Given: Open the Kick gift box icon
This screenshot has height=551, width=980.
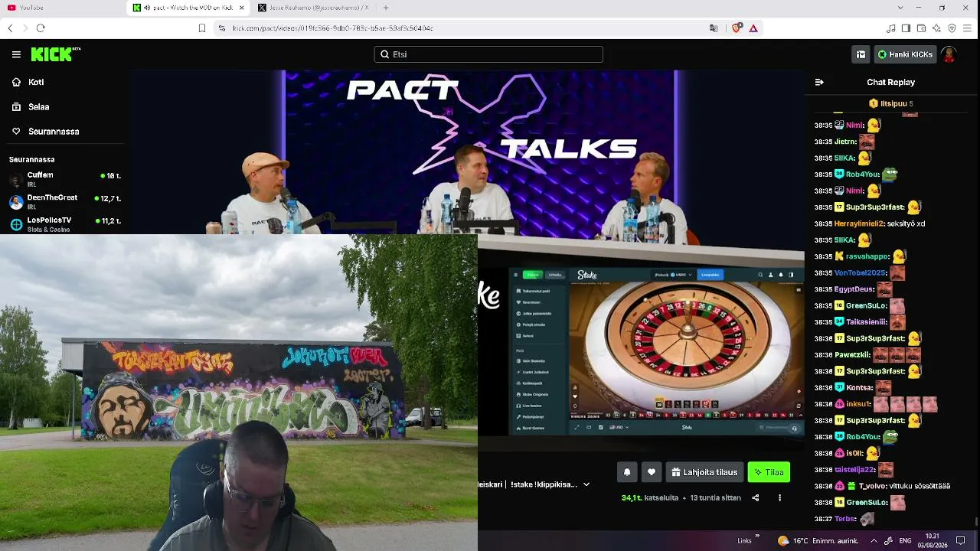Looking at the screenshot, I should pyautogui.click(x=861, y=54).
